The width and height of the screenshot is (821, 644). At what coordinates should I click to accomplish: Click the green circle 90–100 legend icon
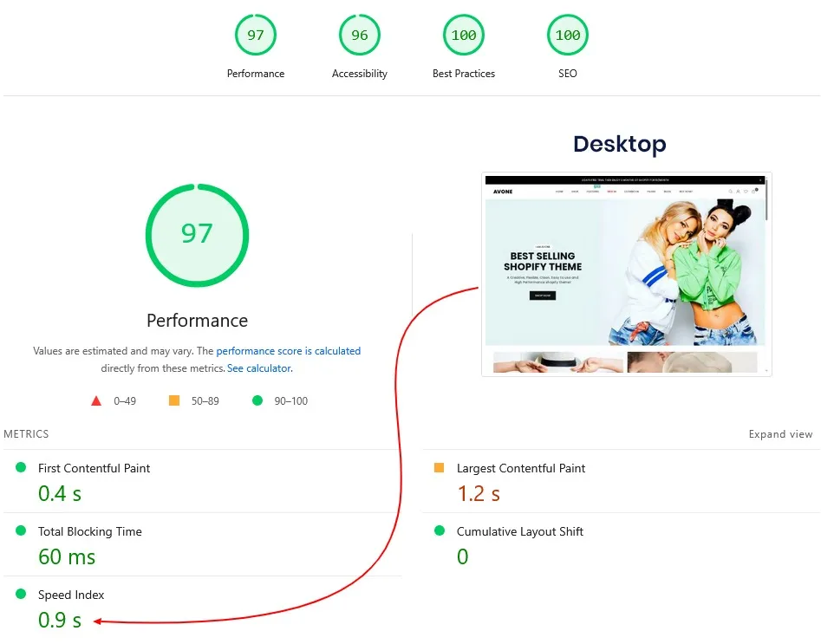(x=257, y=401)
